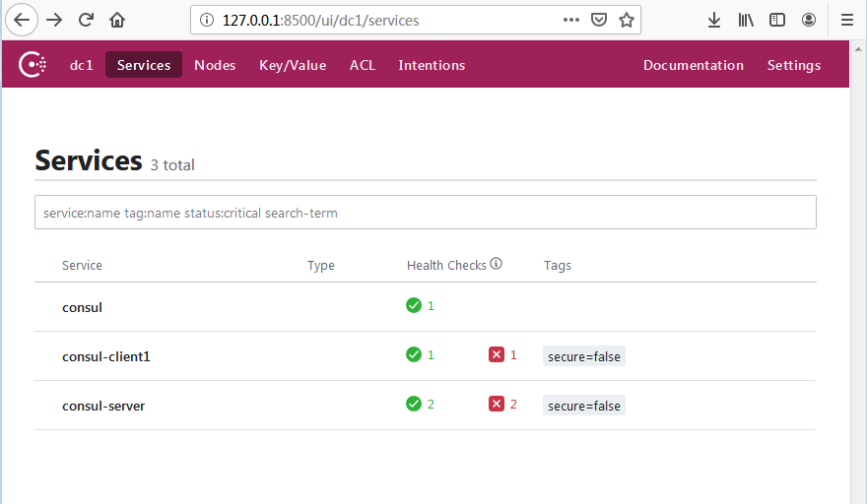Open the dc1 datacenter selector
The image size is (867, 504).
(81, 65)
